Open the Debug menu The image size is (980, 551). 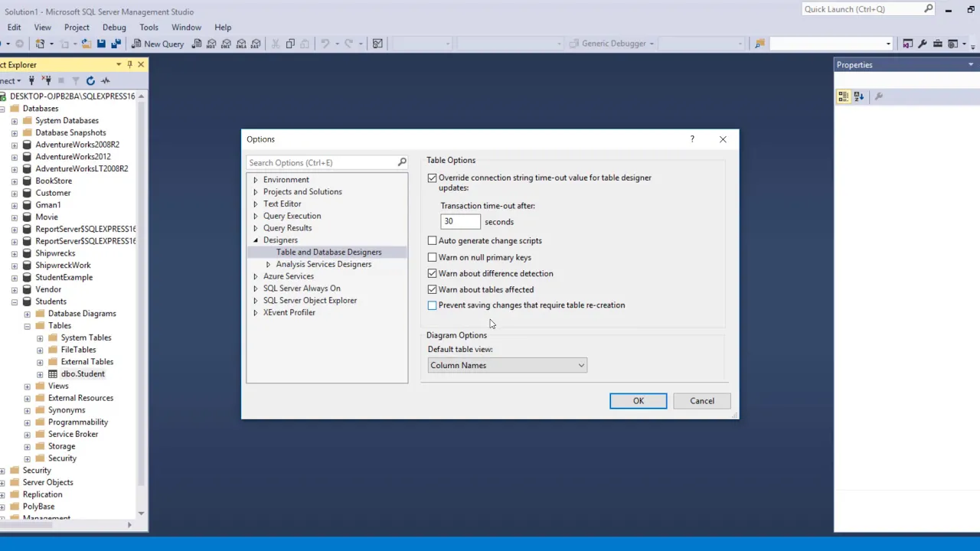pyautogui.click(x=114, y=27)
